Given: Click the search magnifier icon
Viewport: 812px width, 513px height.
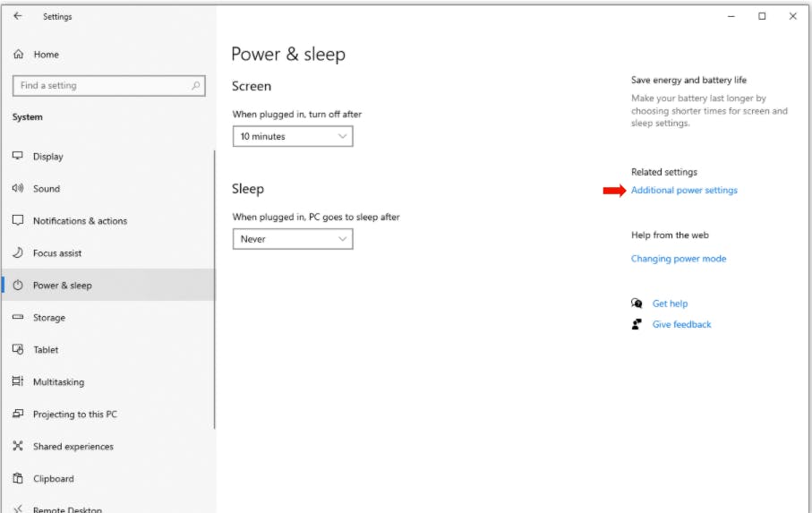Looking at the screenshot, I should point(196,86).
